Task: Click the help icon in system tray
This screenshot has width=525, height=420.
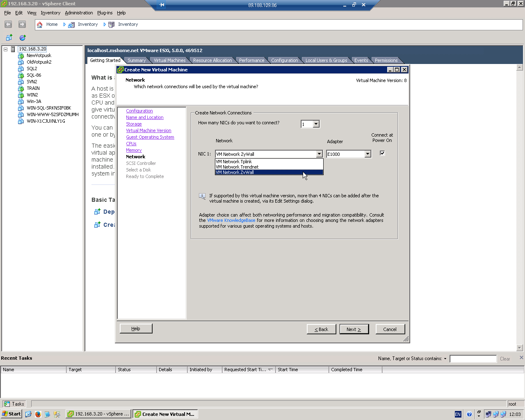Action: click(469, 414)
